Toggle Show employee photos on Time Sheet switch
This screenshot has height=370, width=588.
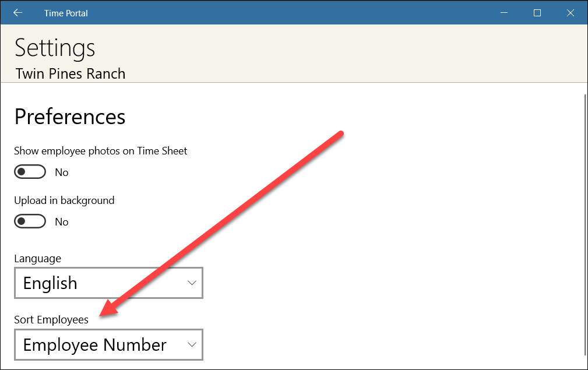point(30,172)
